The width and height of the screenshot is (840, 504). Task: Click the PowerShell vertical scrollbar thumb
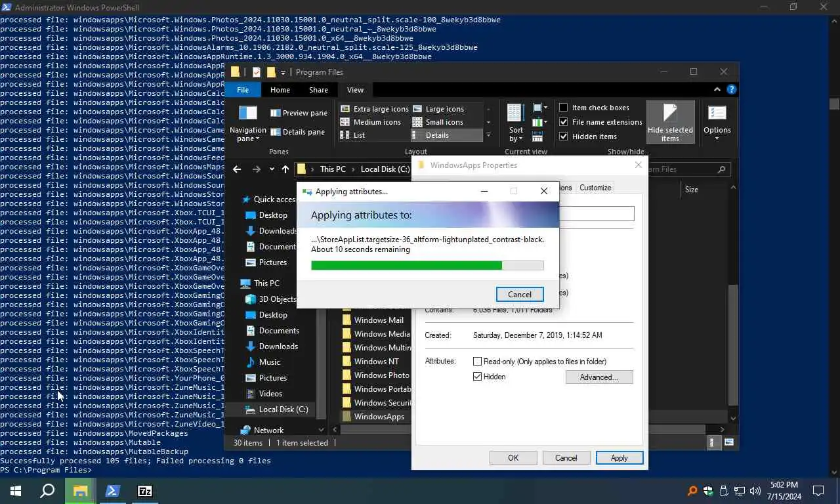[834, 104]
